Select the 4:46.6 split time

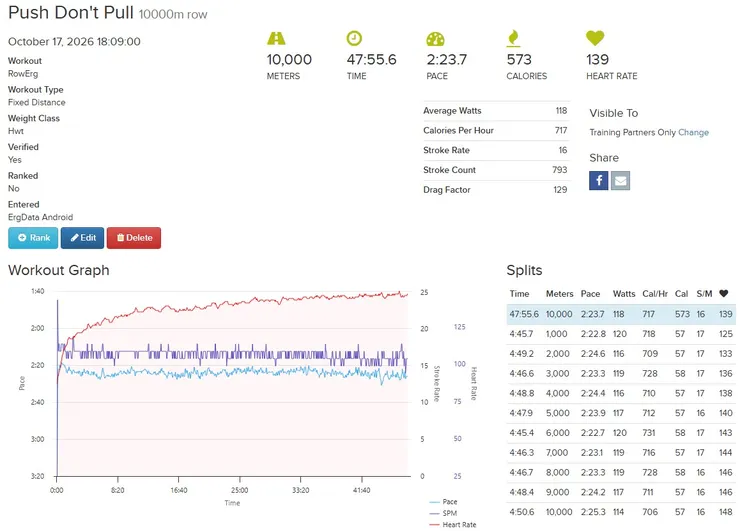pos(521,374)
